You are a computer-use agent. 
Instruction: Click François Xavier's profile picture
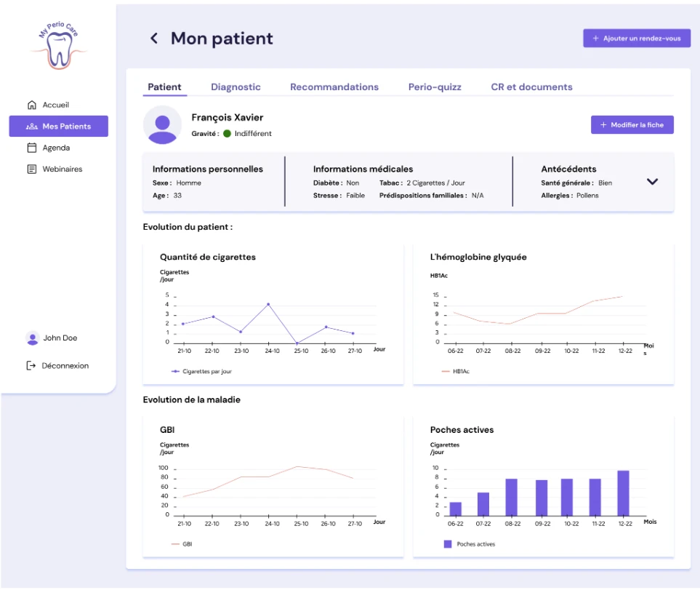pos(163,126)
